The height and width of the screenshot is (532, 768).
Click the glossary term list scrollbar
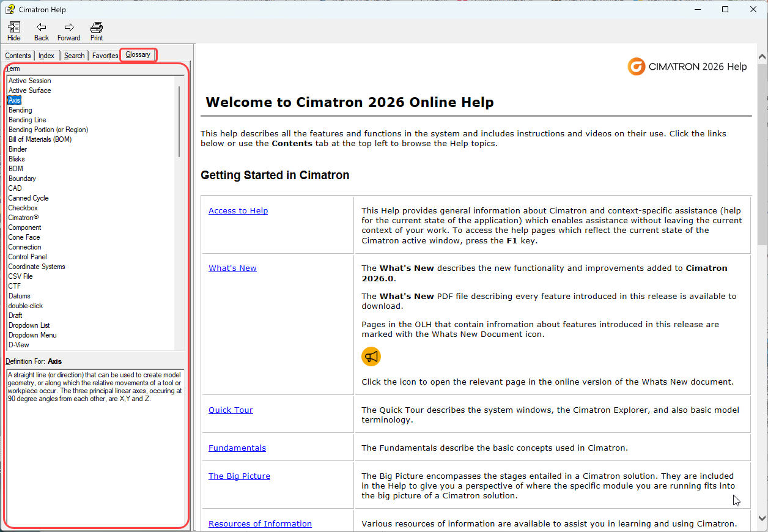[179, 121]
